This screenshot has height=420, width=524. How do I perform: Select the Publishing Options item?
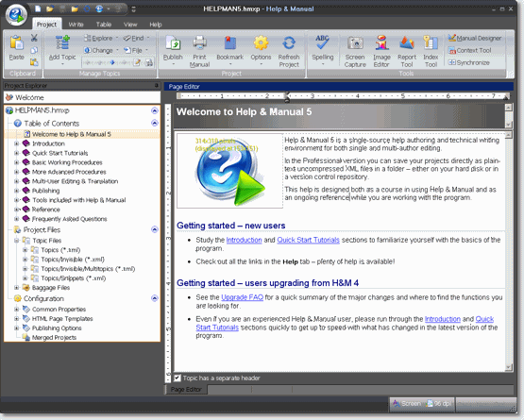coord(57,328)
